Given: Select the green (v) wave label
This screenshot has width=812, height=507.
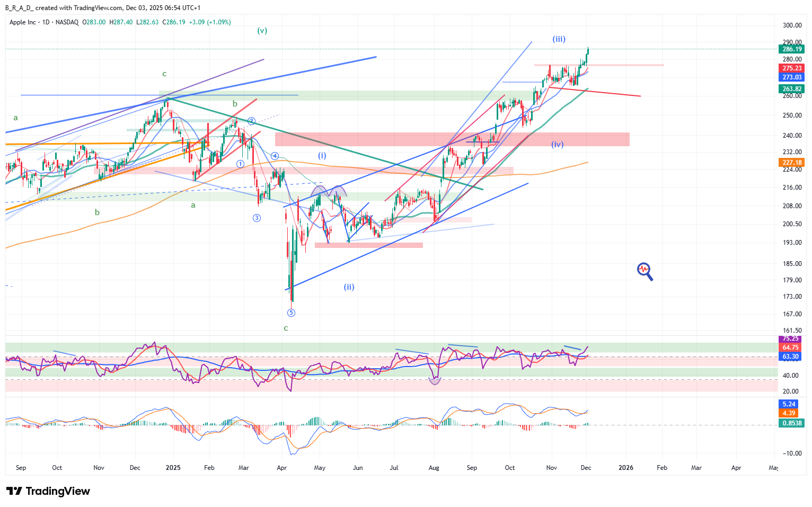Looking at the screenshot, I should pos(262,31).
